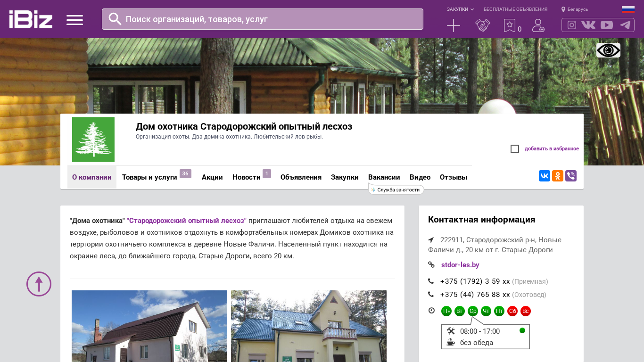Switch to the Видео tab
Viewport: 644px width, 362px height.
[x=420, y=177]
